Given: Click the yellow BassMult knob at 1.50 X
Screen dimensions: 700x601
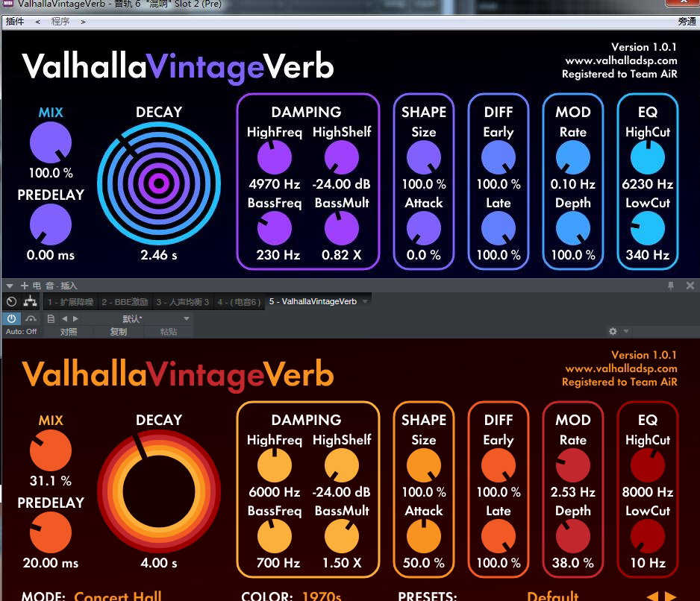Looking at the screenshot, I should click(x=342, y=536).
